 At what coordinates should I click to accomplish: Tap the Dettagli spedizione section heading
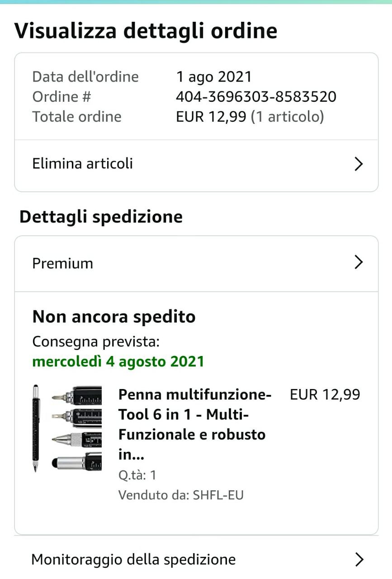101,217
